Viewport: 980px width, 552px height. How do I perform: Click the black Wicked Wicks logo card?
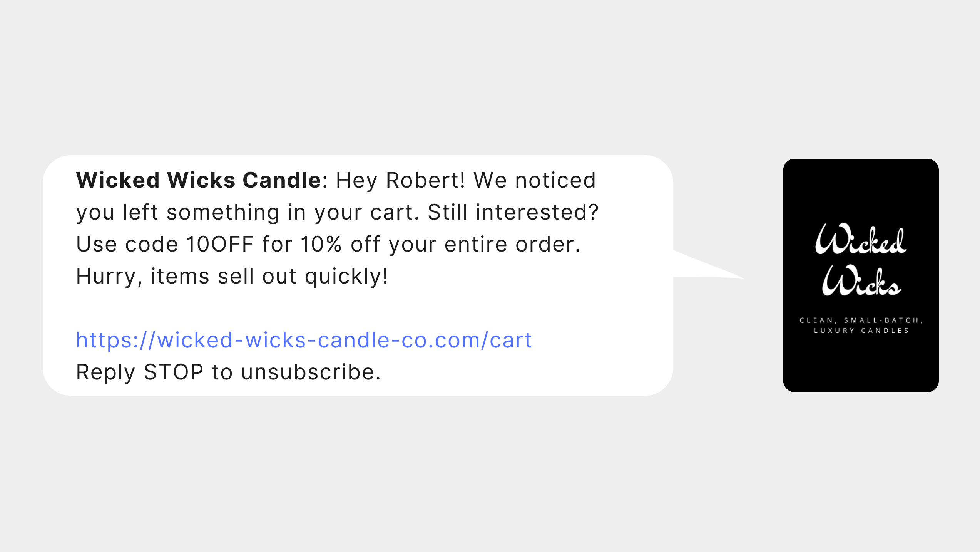click(x=861, y=275)
